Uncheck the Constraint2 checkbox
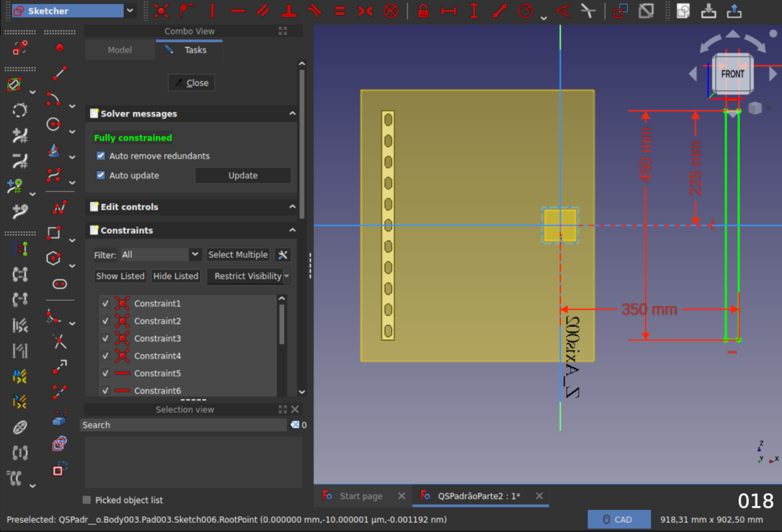Image resolution: width=782 pixels, height=532 pixels. coord(105,321)
